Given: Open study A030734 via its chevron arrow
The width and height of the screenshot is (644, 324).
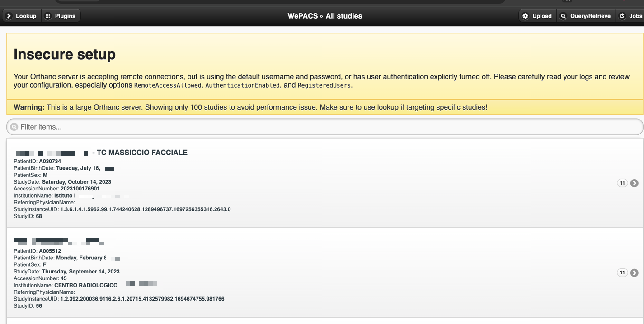Looking at the screenshot, I should pyautogui.click(x=635, y=183).
